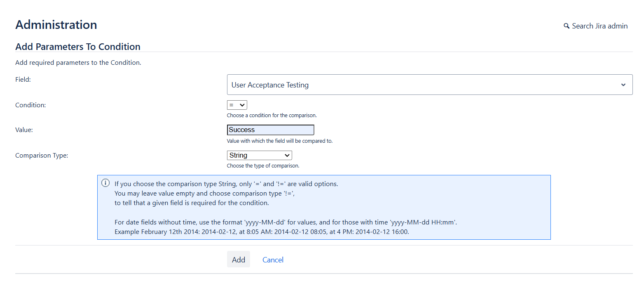Open the Comparison Type String dropdown

259,156
